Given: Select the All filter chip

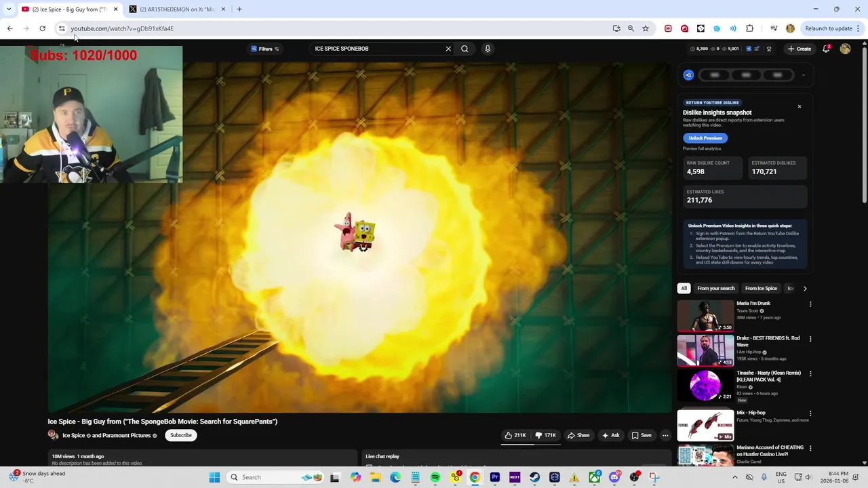Looking at the screenshot, I should pos(684,288).
